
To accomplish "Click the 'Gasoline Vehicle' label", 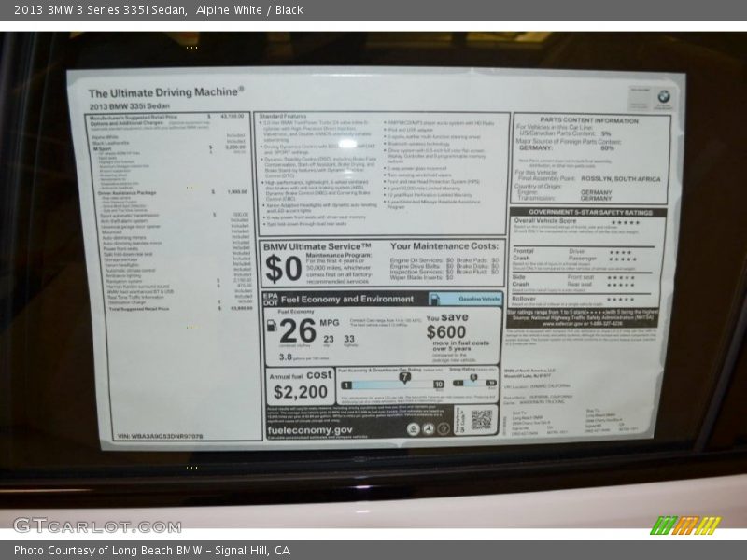I will click(x=479, y=299).
